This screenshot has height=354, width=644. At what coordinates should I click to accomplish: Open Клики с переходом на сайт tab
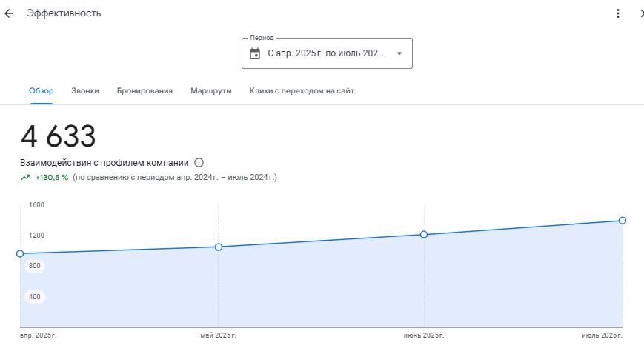pos(302,90)
